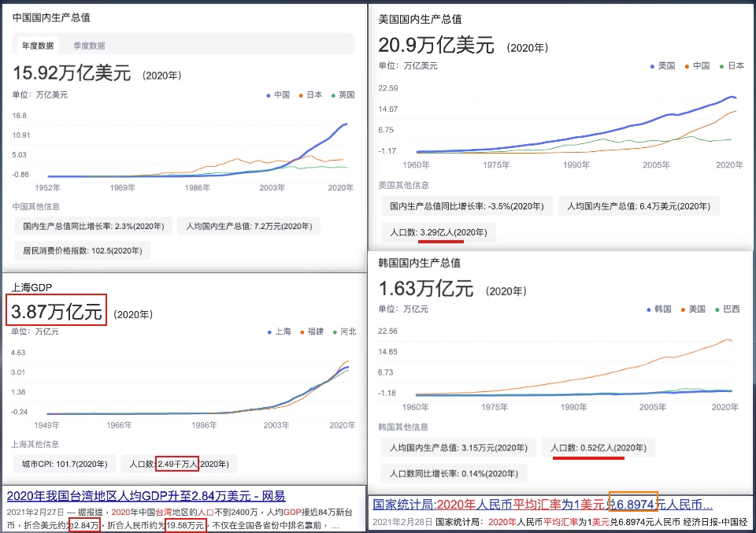This screenshot has width=756, height=533.
Task: Switch to the 季度数据 tab
Action: pos(89,46)
